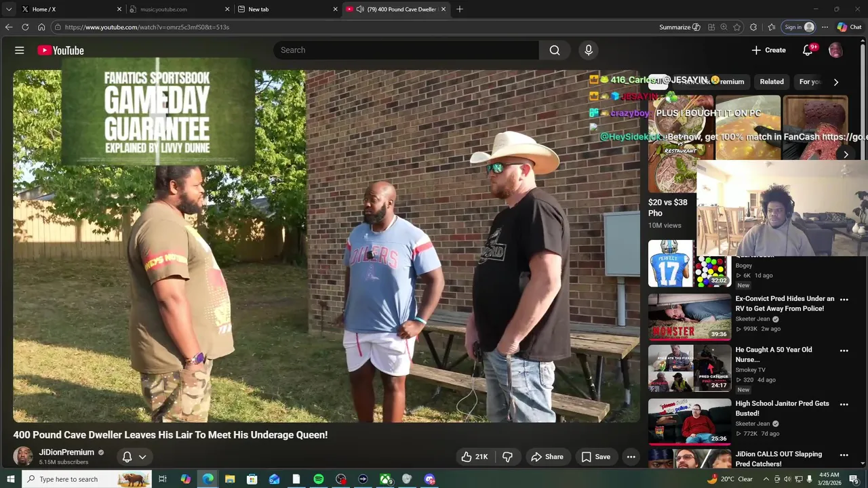Open He Caught A 50 Year Old thumbnail
The image size is (868, 488).
(x=690, y=368)
